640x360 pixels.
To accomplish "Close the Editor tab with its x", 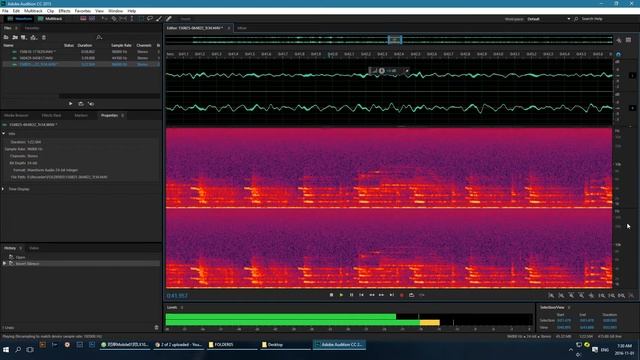I will point(229,28).
